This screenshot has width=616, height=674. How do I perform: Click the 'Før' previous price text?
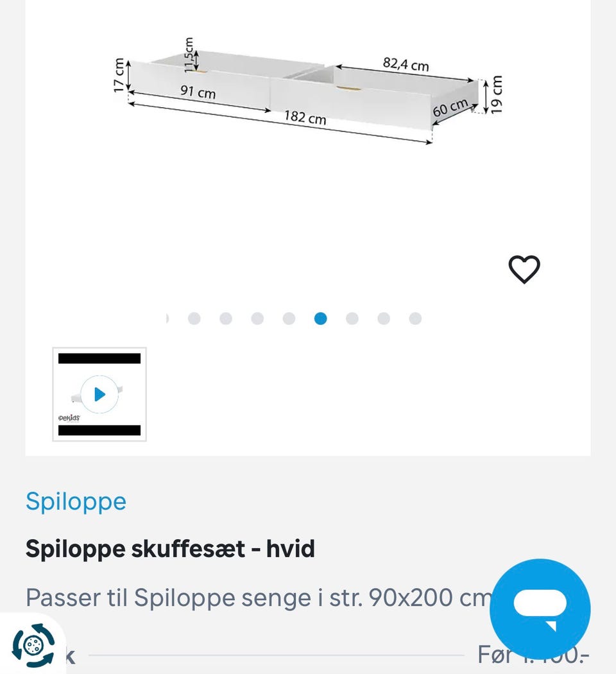[x=495, y=655]
